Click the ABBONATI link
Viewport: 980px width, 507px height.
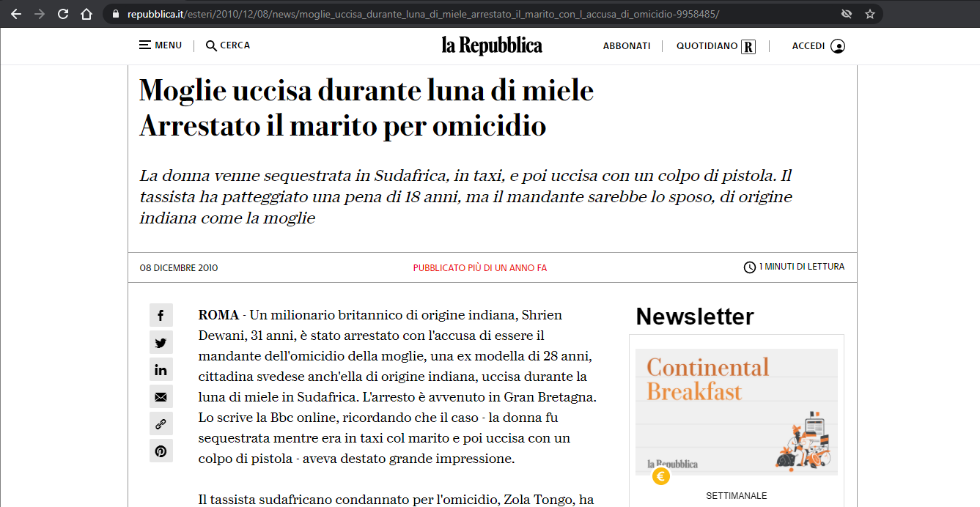[627, 46]
